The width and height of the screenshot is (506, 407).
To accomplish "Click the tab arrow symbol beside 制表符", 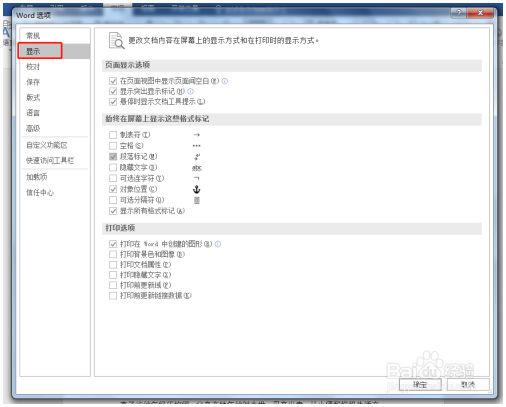I will point(196,135).
